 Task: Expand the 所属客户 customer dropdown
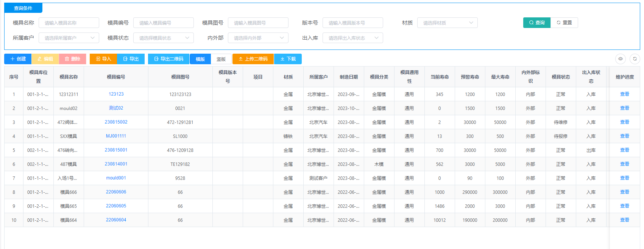pos(69,38)
